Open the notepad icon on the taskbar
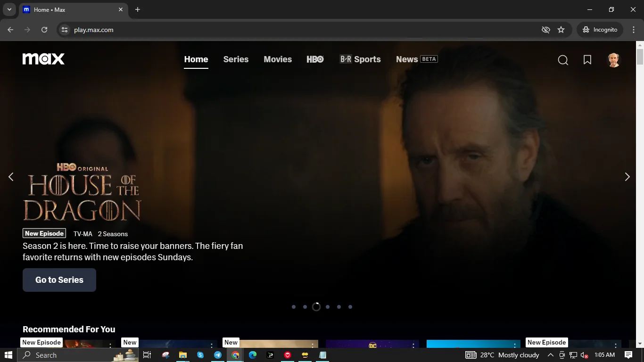644x362 pixels. [322, 355]
